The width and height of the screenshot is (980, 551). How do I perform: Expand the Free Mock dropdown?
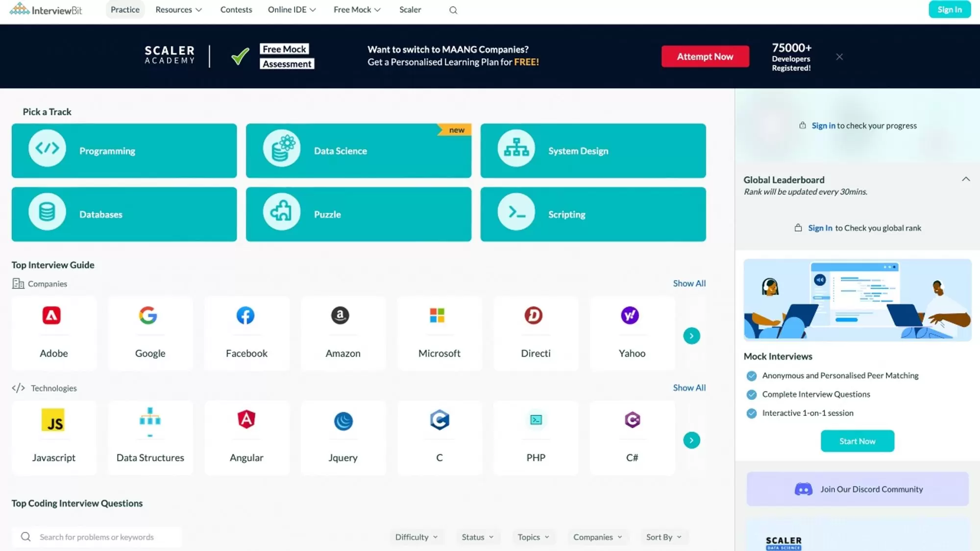tap(357, 10)
